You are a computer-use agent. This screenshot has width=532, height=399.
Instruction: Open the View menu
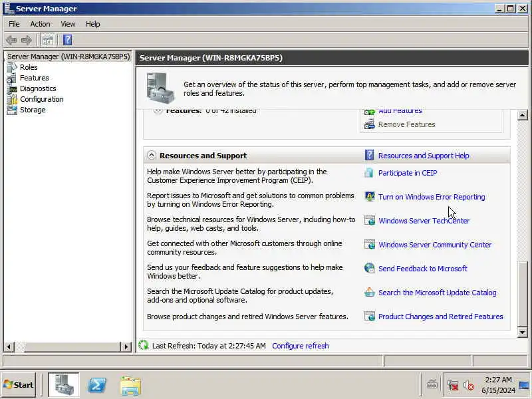(68, 24)
